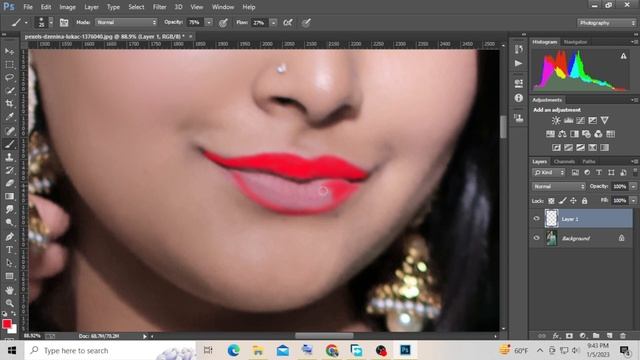
Task: Switch to the Paths tab
Action: click(589, 162)
